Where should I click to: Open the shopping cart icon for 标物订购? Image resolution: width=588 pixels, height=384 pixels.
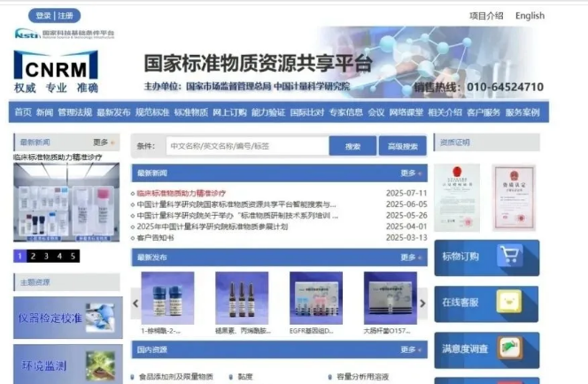click(509, 256)
